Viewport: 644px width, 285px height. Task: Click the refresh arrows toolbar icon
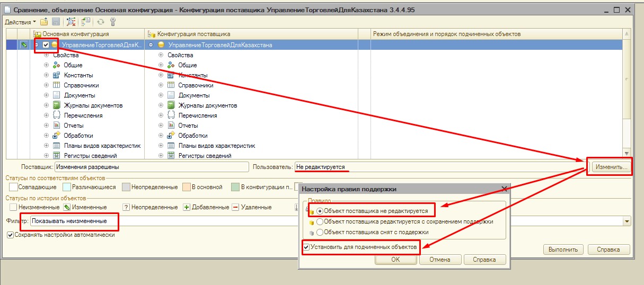pos(101,22)
